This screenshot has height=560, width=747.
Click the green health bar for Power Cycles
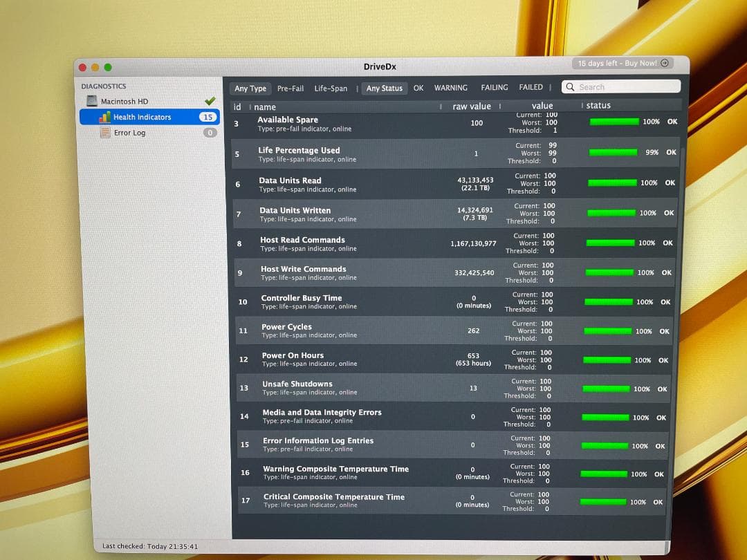pyautogui.click(x=607, y=331)
